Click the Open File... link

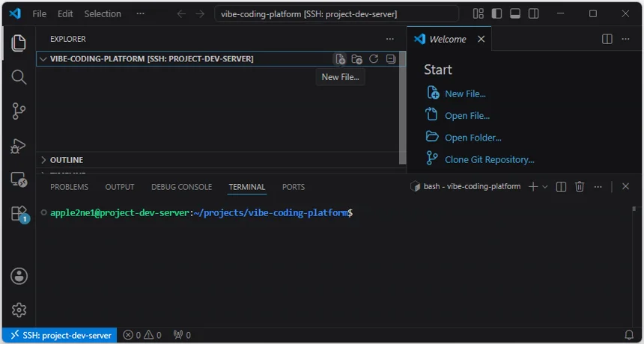pyautogui.click(x=467, y=116)
